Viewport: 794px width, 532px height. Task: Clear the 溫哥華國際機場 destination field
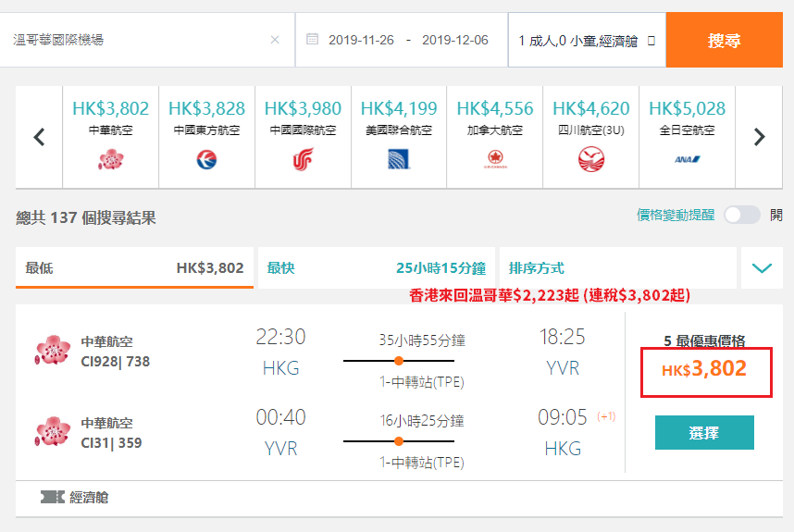275,40
